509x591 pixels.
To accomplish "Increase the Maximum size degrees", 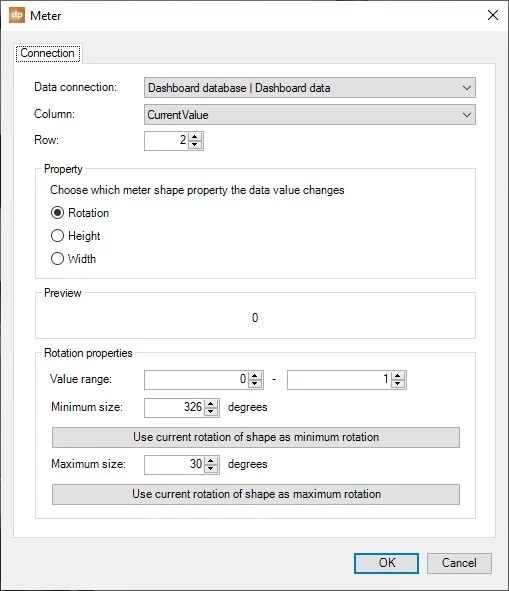I will point(211,461).
